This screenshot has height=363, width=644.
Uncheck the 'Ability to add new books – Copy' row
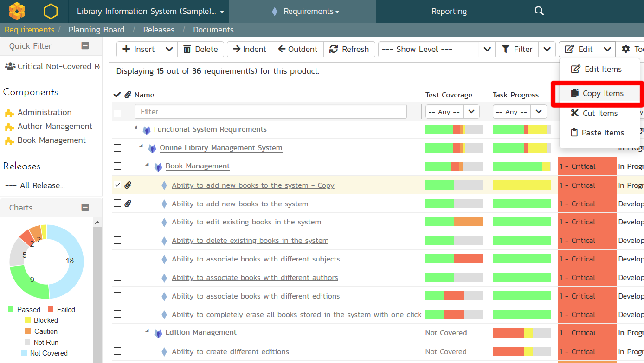pos(117,185)
